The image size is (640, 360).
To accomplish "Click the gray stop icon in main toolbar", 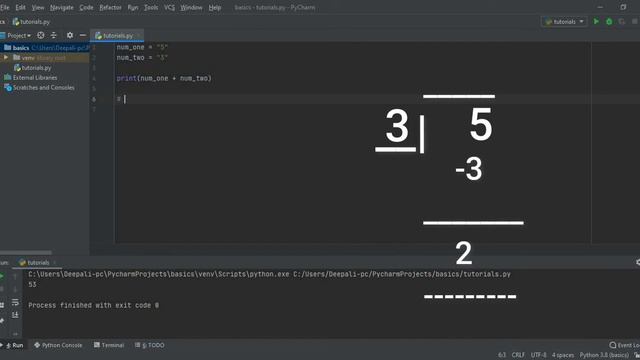I will (635, 22).
